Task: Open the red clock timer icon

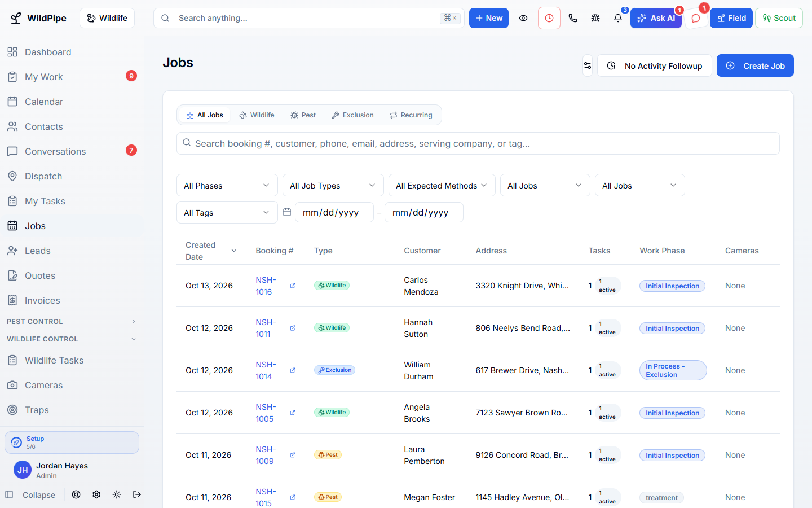Action: [x=549, y=18]
